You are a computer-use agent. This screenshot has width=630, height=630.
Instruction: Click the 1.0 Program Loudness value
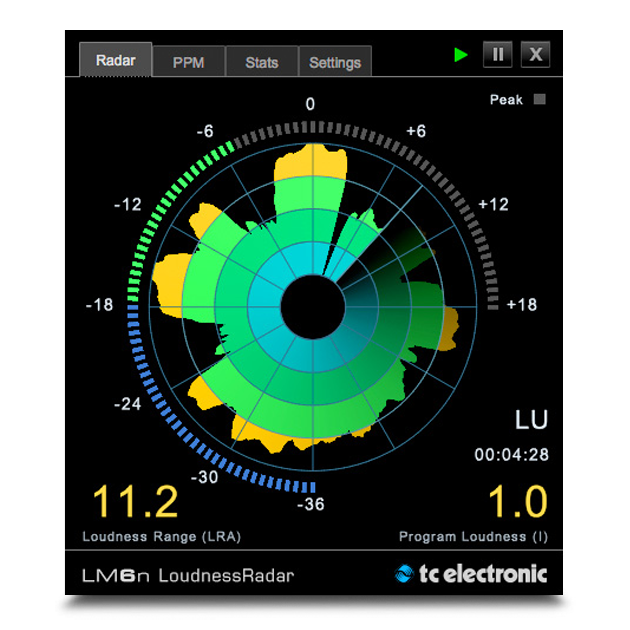518,501
